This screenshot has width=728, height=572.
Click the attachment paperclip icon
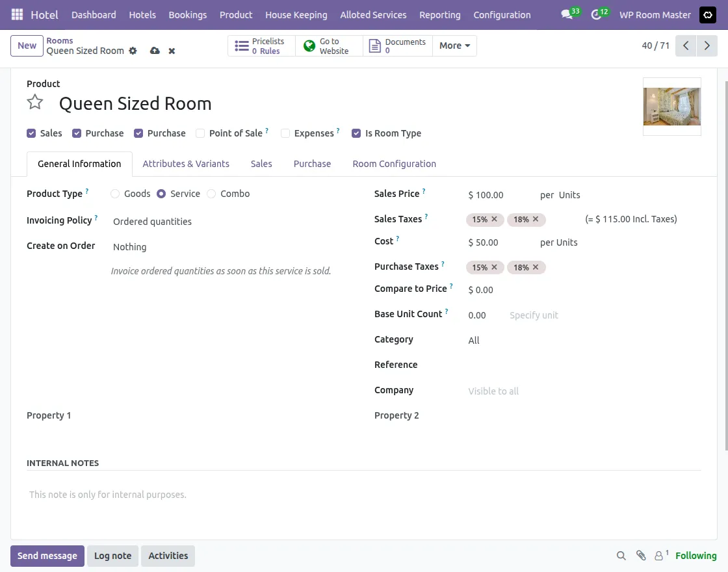pyautogui.click(x=641, y=556)
